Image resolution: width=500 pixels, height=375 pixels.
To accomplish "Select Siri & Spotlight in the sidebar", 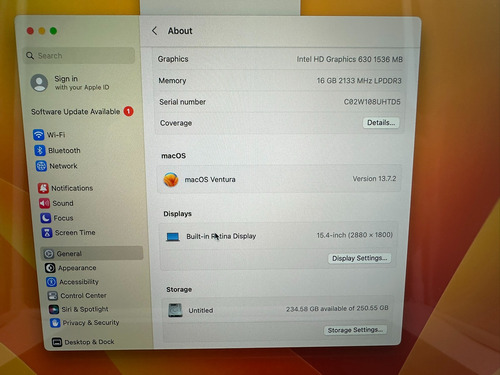I will [x=78, y=309].
